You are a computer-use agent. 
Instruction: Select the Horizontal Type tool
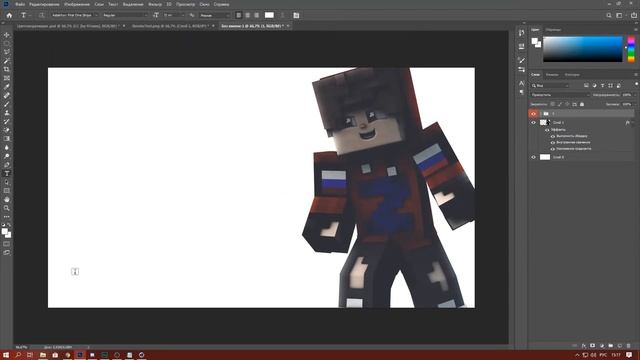coord(7,173)
